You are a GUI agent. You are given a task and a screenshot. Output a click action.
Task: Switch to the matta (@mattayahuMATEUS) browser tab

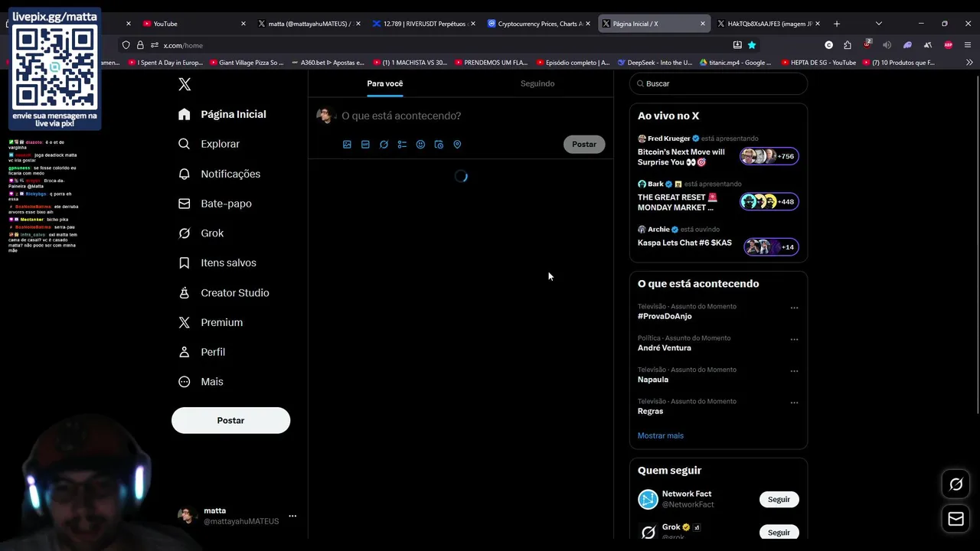point(309,24)
